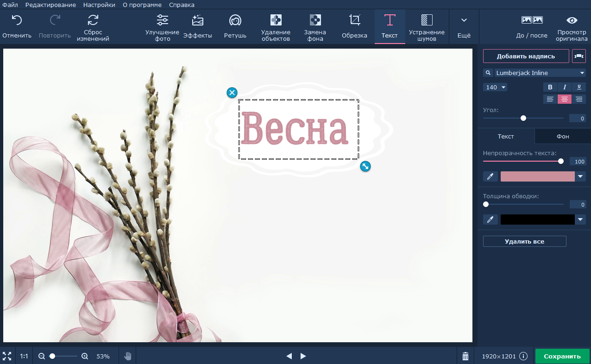Expand the text color dropdown arrow

(x=580, y=176)
